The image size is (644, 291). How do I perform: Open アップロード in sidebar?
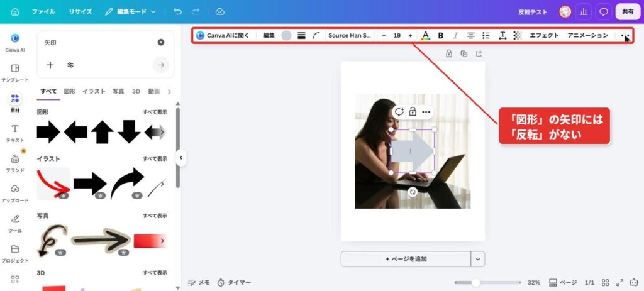(x=15, y=194)
